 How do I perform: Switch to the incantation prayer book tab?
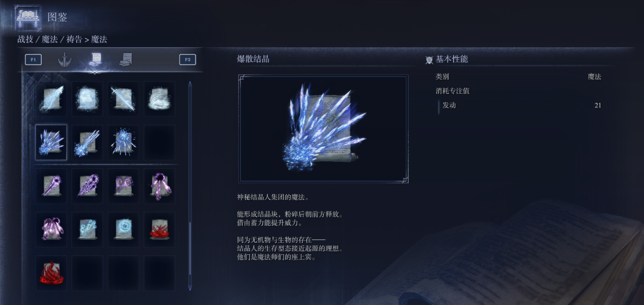126,60
